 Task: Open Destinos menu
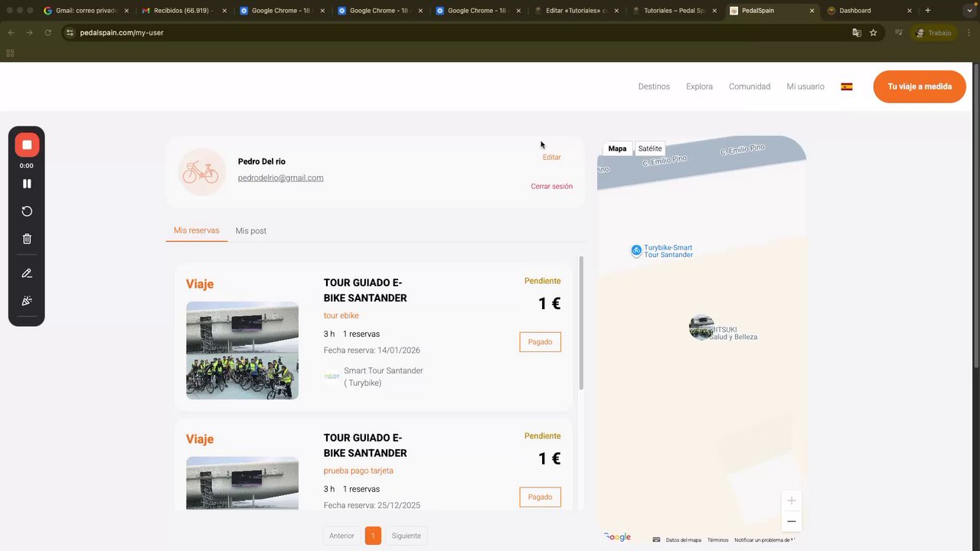point(654,86)
